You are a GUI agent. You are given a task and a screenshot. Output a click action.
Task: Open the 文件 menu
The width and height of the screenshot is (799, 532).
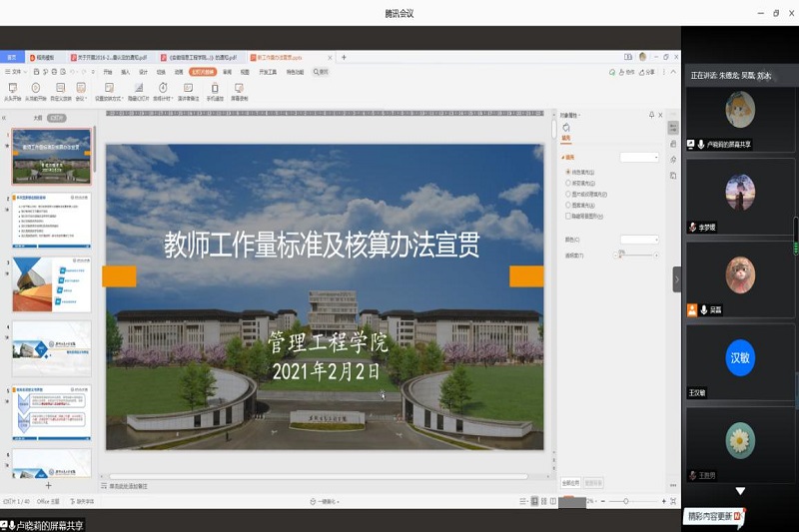coord(13,72)
